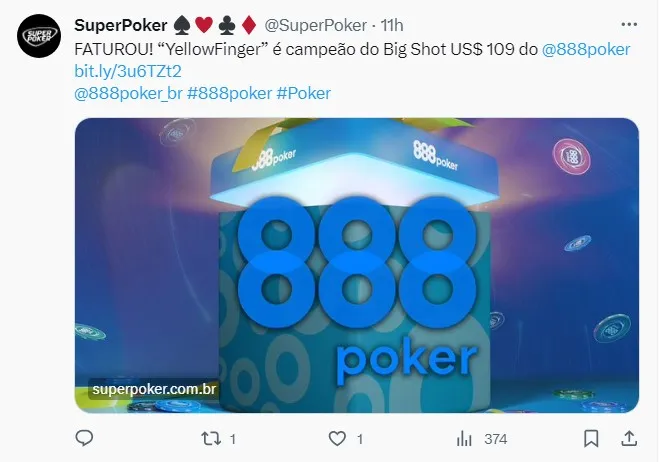Screen dimensions: 660x462
Task: Open the @888poker mention
Action: click(586, 50)
